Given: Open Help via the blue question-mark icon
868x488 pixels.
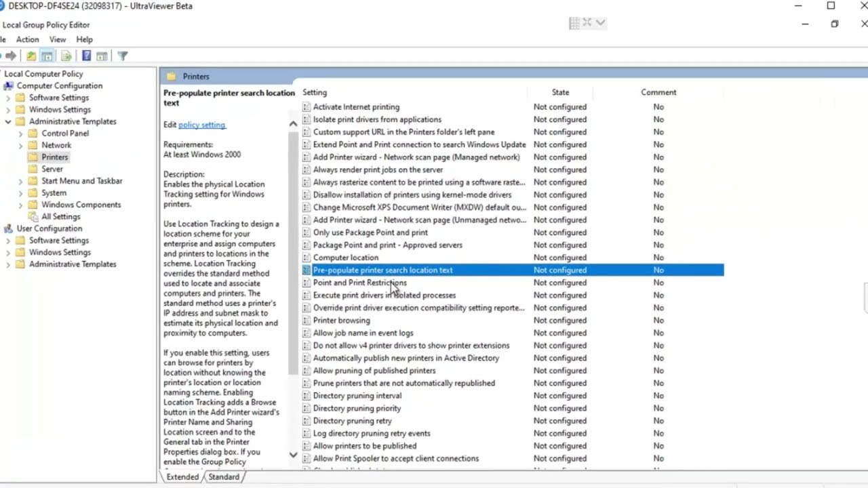Looking at the screenshot, I should 86,56.
